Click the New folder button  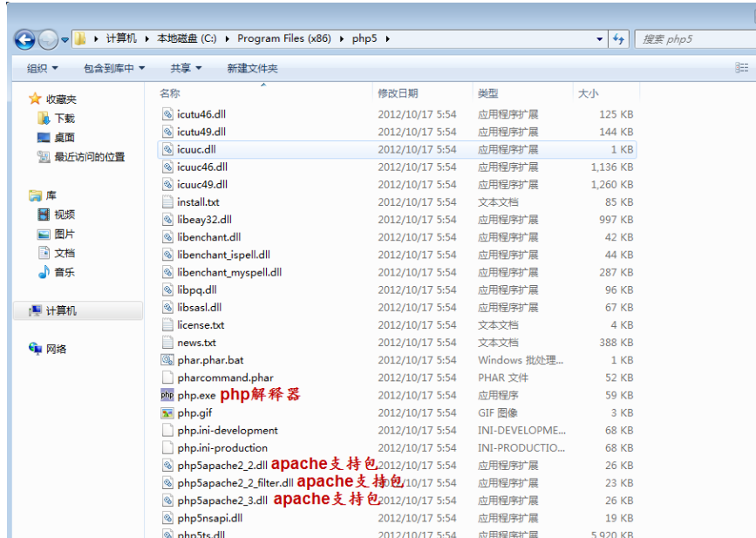coord(252,68)
